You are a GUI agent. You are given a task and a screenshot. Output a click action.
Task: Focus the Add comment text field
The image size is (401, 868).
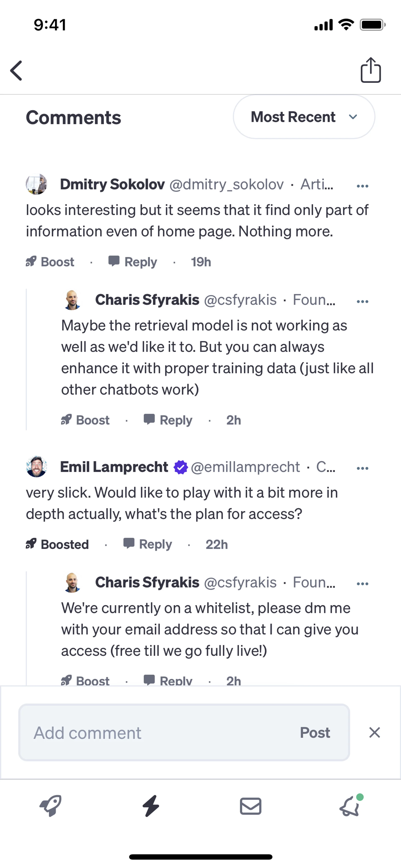(x=158, y=732)
